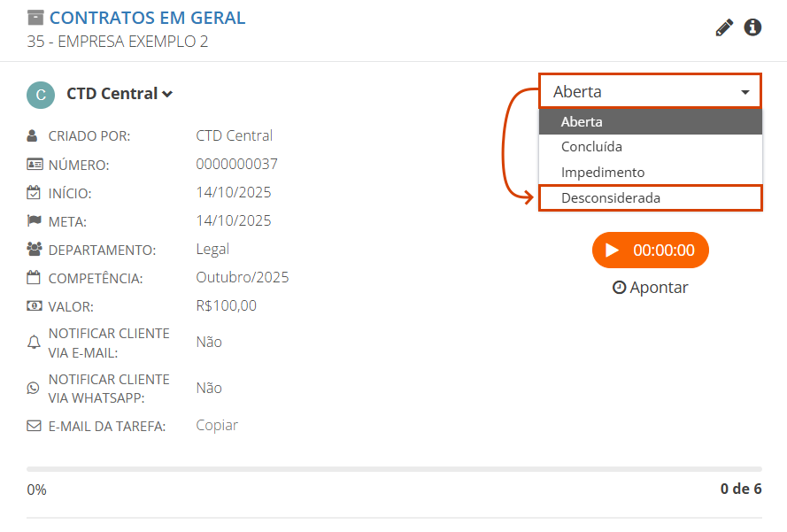Screen dimensions: 787x532
Task: Choose Concluída status option
Action: (x=650, y=147)
